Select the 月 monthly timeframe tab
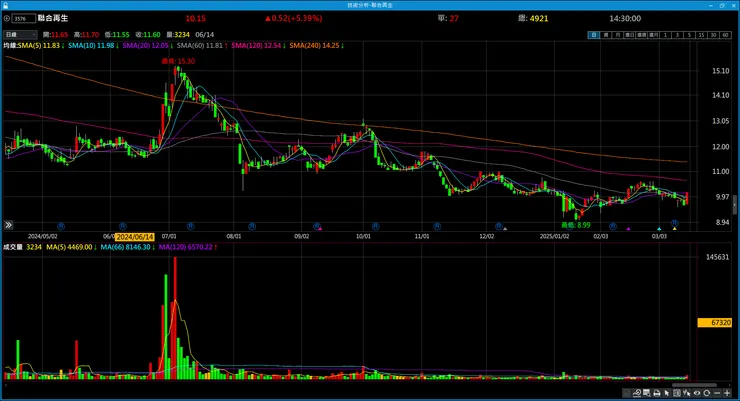 coord(617,35)
